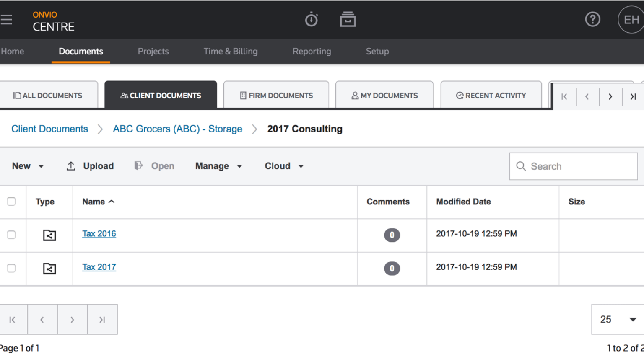The height and width of the screenshot is (362, 644).
Task: Open the hamburger navigation menu
Action: point(6,20)
